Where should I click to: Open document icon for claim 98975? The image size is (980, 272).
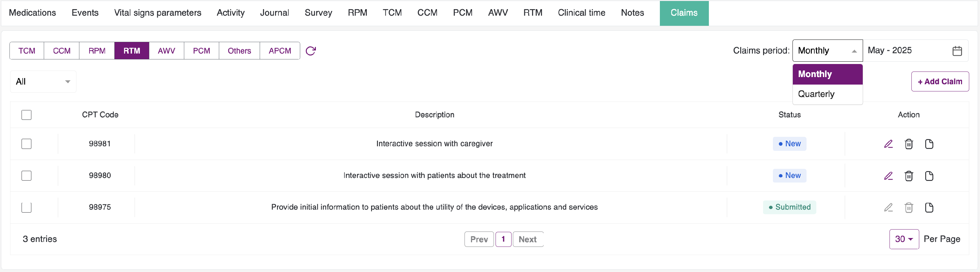[929, 207]
